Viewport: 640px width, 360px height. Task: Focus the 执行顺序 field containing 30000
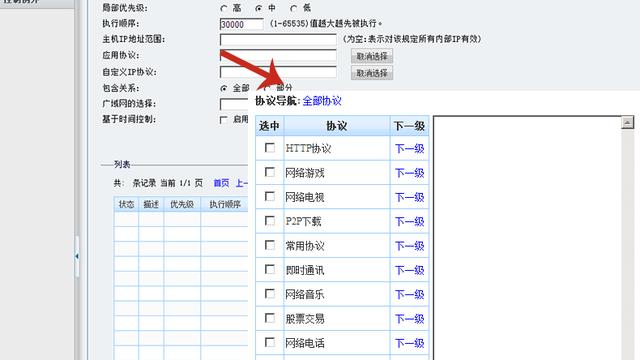point(242,24)
